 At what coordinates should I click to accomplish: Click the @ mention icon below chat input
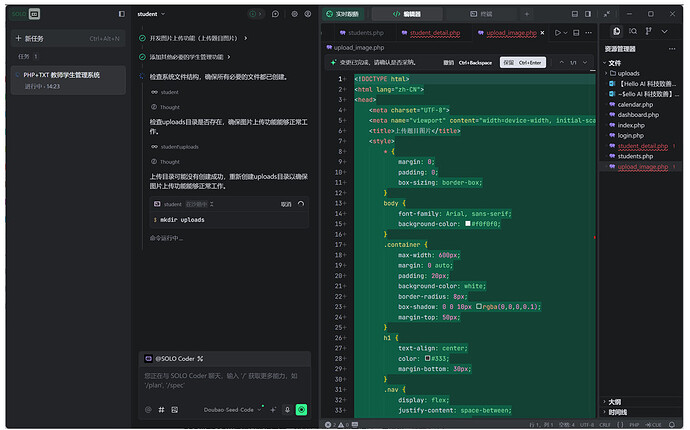(148, 409)
